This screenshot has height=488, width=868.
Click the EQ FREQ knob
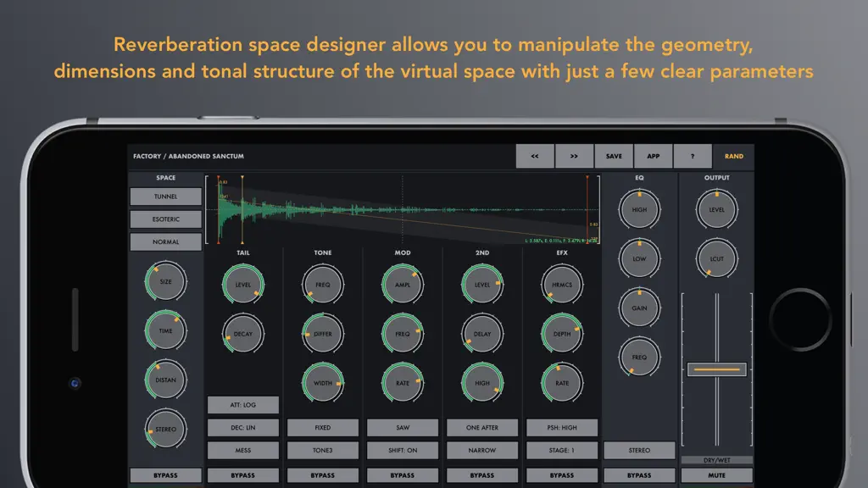[x=639, y=358]
